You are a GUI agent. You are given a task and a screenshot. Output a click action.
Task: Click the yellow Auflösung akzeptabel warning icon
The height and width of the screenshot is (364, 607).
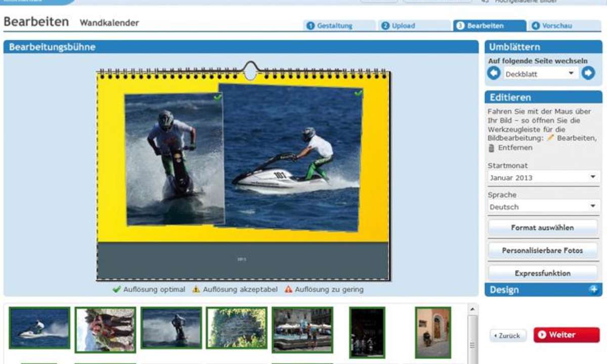[196, 290]
